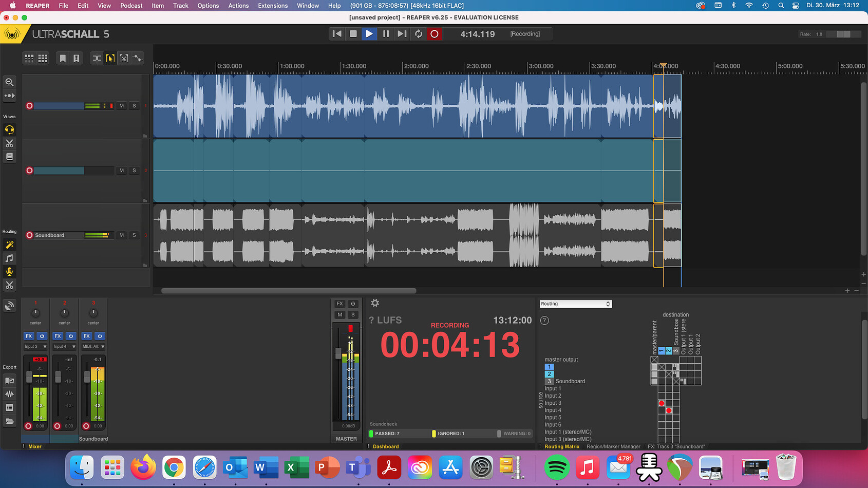Click the larger grid track layout icon

[43, 58]
